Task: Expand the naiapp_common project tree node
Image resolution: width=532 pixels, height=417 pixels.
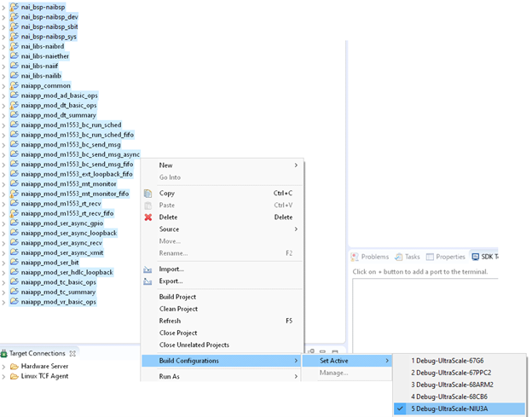Action: [x=4, y=86]
